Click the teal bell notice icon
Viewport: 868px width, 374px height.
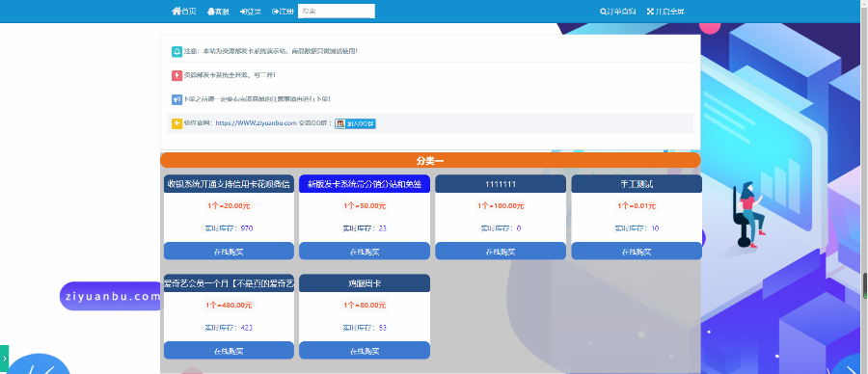click(x=176, y=51)
